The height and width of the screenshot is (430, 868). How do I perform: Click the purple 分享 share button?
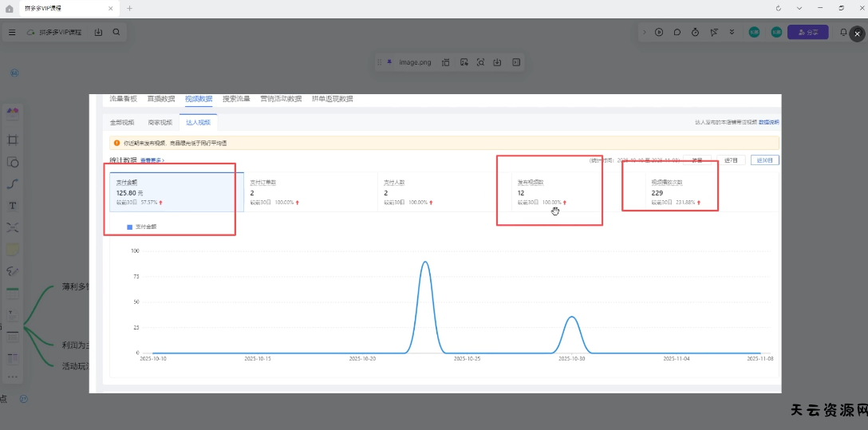click(807, 33)
